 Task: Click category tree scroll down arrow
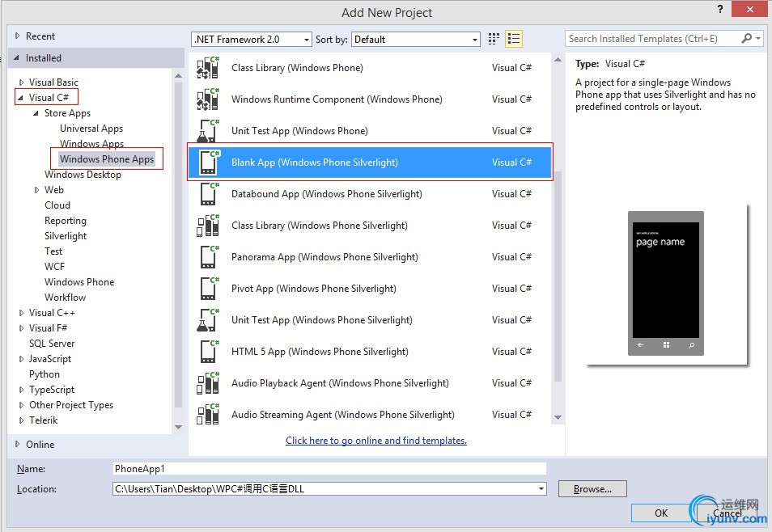point(178,427)
